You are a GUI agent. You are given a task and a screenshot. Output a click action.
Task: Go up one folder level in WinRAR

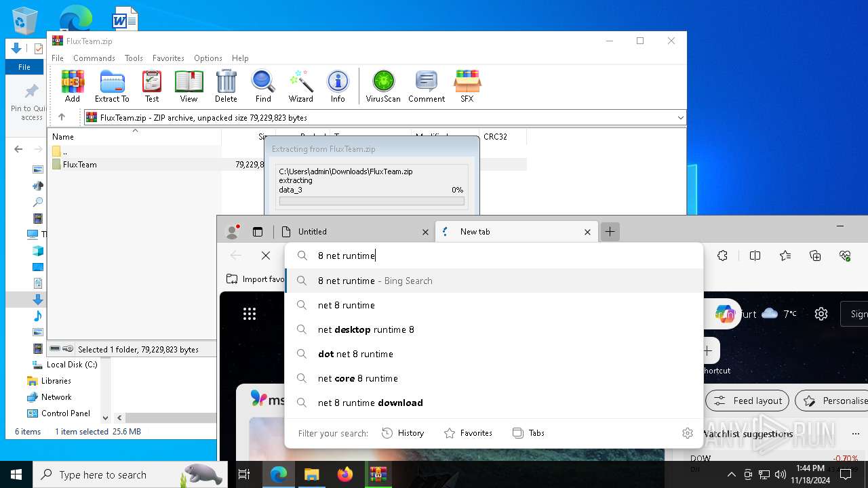[x=62, y=117]
